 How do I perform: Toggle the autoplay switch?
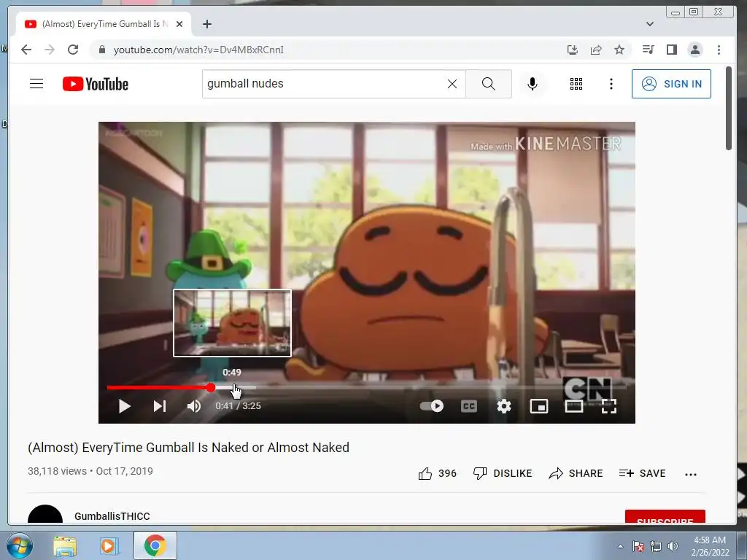click(432, 406)
